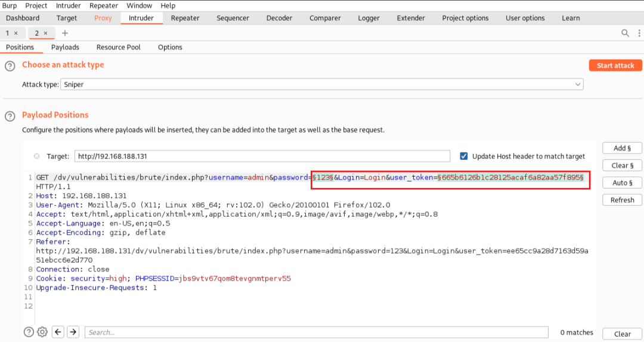The width and height of the screenshot is (644, 342).
Task: Open the Learn tab
Action: click(571, 18)
